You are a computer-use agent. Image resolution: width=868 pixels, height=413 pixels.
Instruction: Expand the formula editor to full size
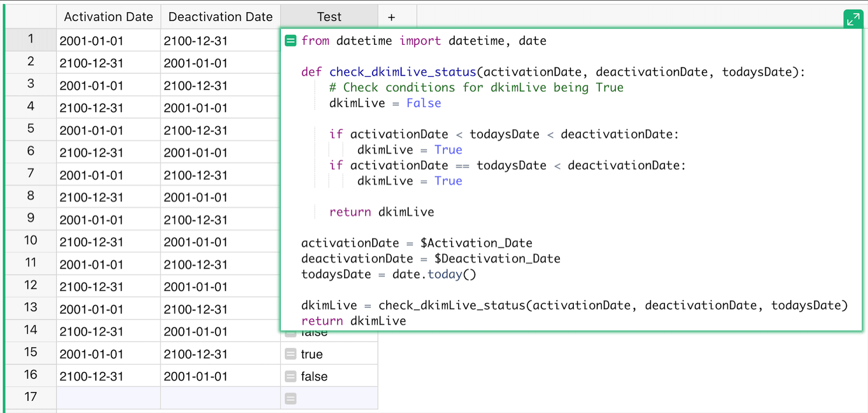click(x=853, y=19)
